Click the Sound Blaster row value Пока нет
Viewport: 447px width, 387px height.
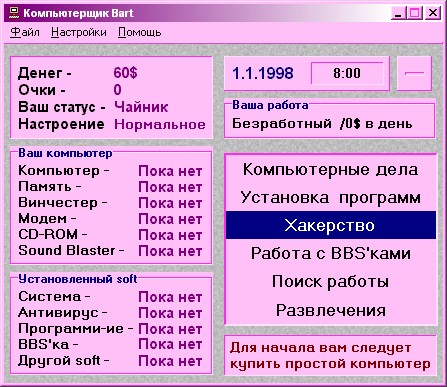pyautogui.click(x=170, y=251)
